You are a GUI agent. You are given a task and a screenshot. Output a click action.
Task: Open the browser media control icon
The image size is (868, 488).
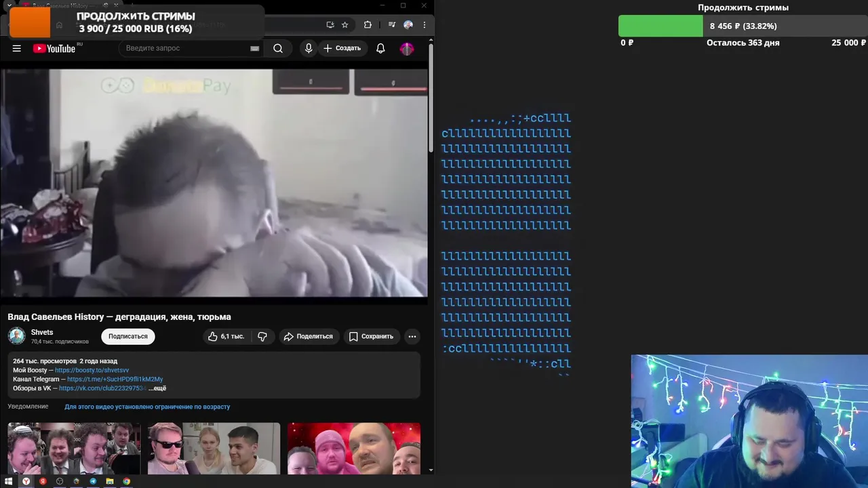point(392,25)
